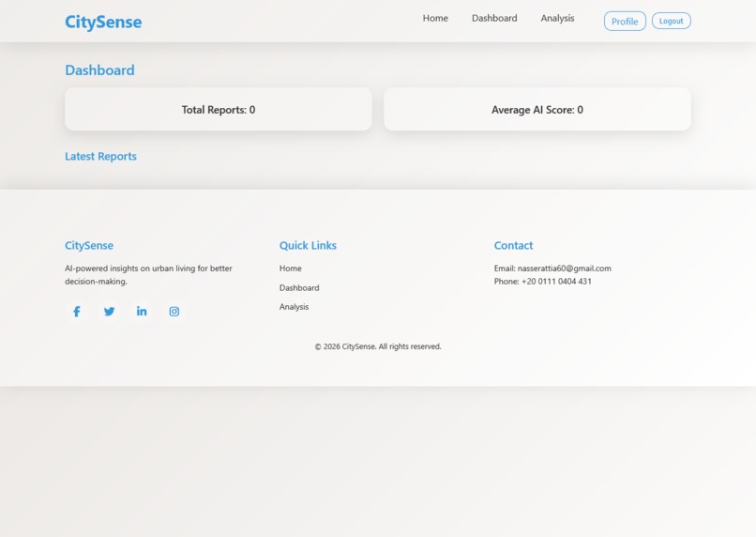Click the AI-powered insights description text

[148, 274]
